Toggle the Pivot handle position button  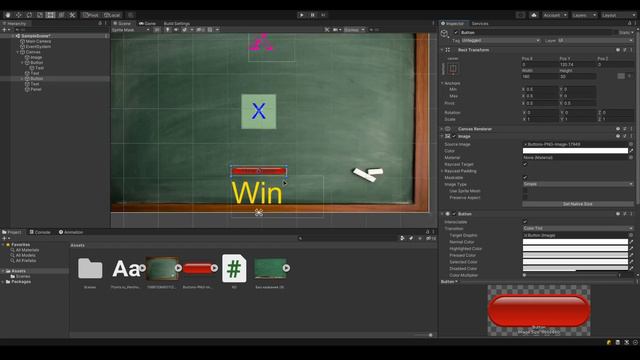(x=91, y=15)
